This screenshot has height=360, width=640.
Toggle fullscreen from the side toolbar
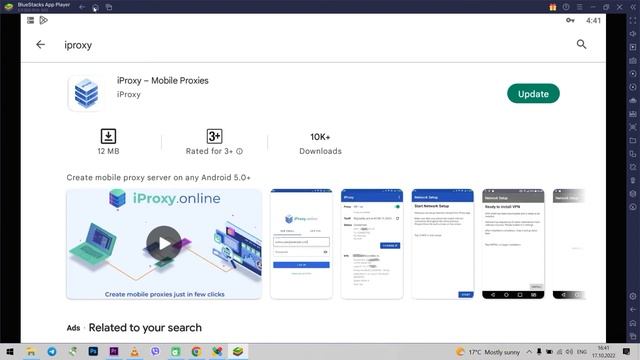(x=633, y=20)
